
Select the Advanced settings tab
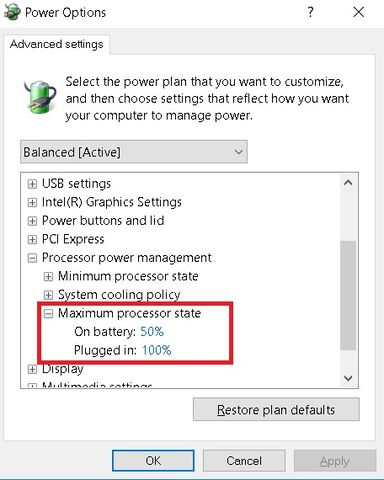coord(57,44)
